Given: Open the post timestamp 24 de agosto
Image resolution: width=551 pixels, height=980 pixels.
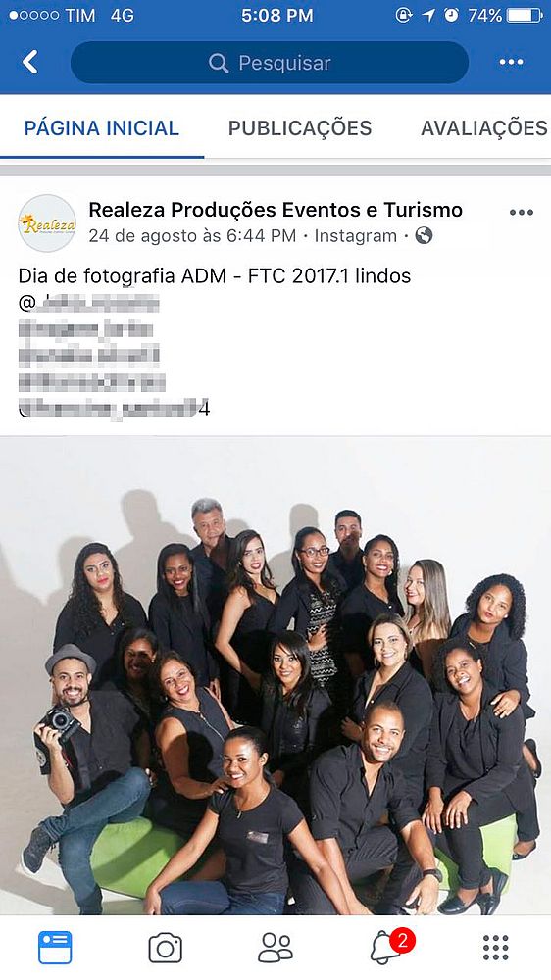Looking at the screenshot, I should [192, 235].
